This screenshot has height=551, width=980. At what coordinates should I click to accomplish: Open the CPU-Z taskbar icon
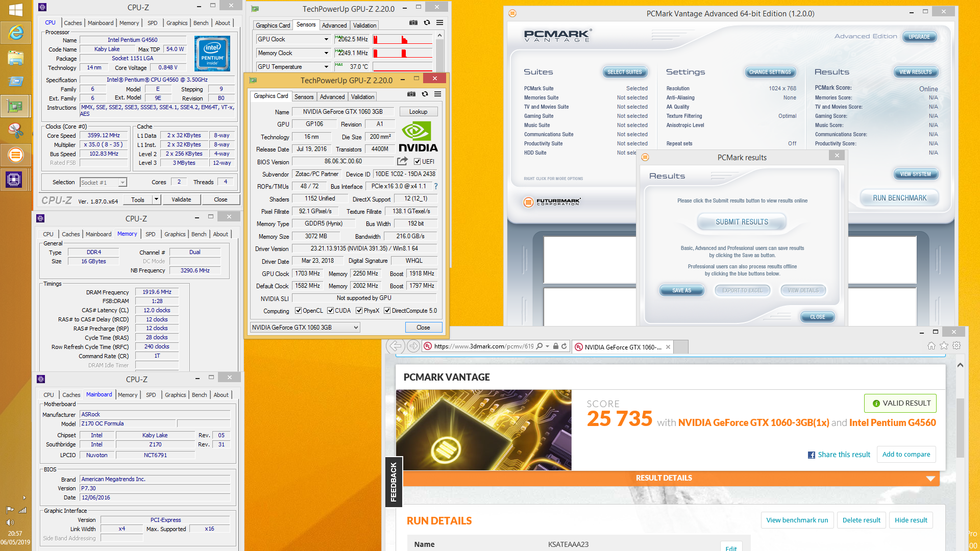(x=14, y=179)
